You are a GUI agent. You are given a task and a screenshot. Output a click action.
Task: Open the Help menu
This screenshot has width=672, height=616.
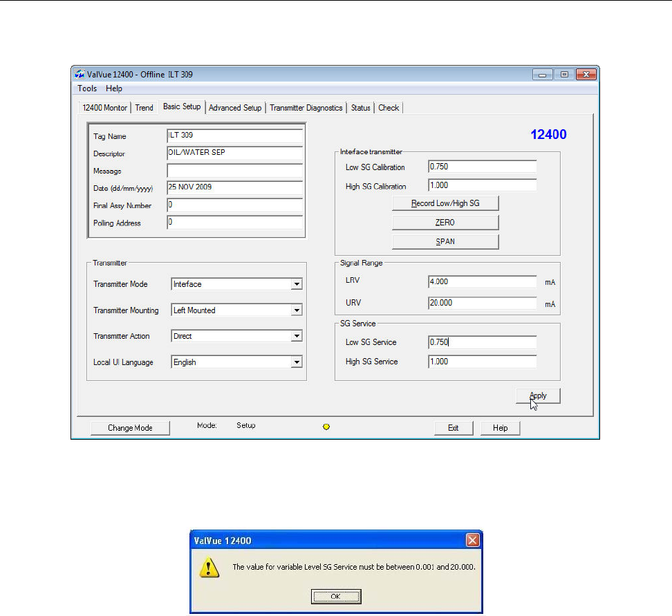(114, 88)
